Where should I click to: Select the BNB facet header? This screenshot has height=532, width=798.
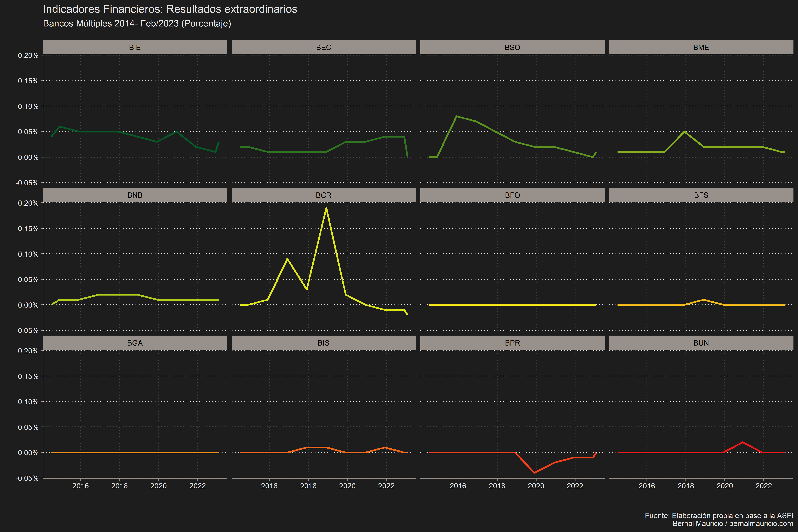click(x=135, y=195)
